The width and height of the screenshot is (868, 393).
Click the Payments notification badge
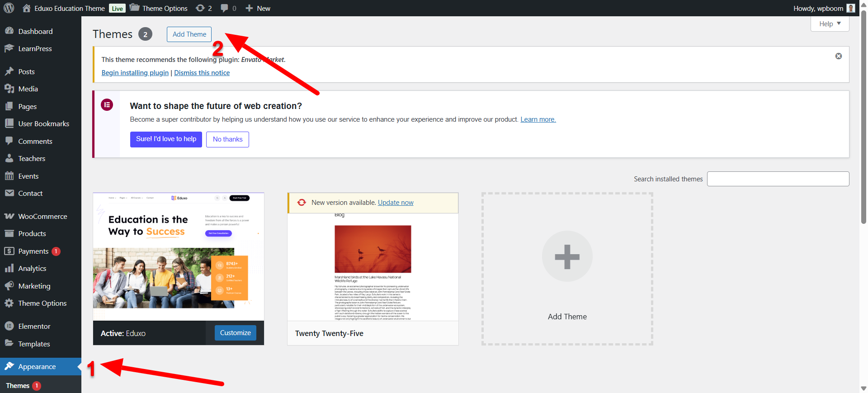point(56,251)
